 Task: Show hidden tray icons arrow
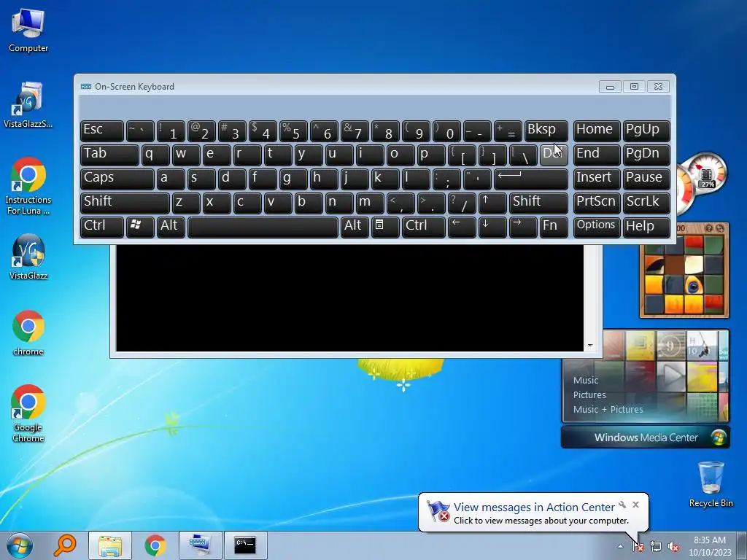tap(620, 547)
